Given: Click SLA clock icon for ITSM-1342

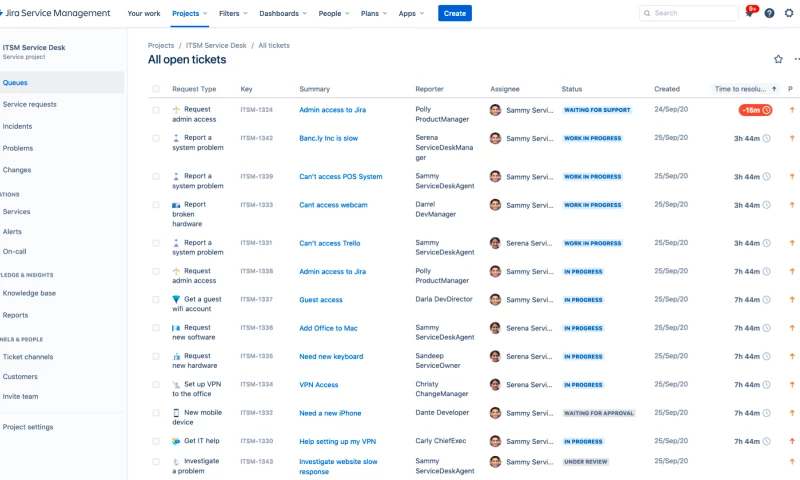Looking at the screenshot, I should point(766,138).
